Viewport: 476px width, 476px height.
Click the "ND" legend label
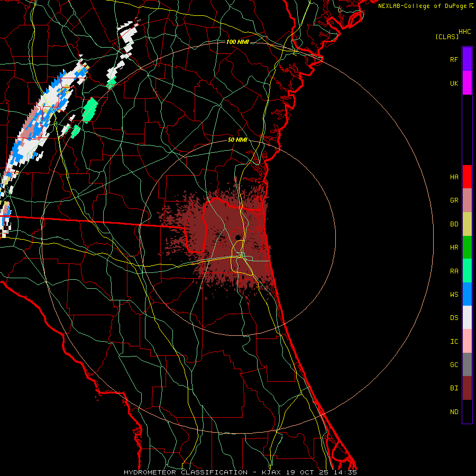point(454,412)
